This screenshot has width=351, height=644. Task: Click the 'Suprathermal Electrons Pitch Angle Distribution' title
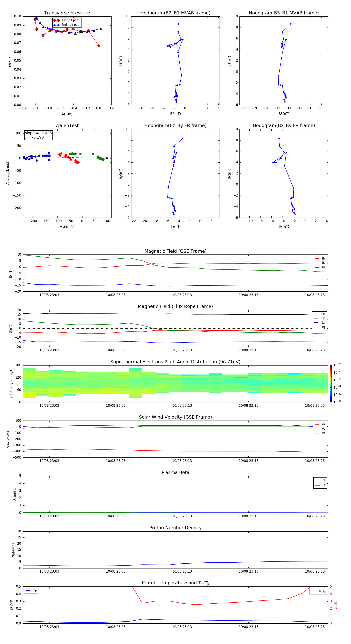[175, 362]
